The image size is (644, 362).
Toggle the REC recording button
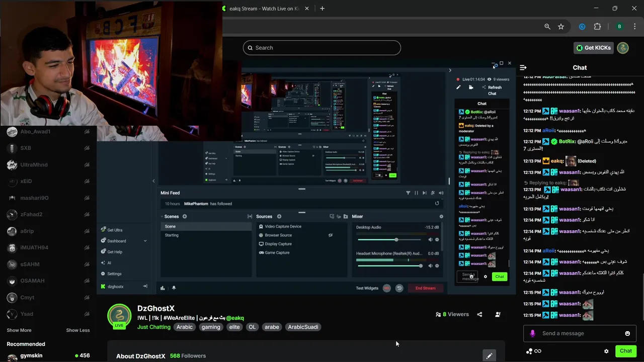click(386, 288)
